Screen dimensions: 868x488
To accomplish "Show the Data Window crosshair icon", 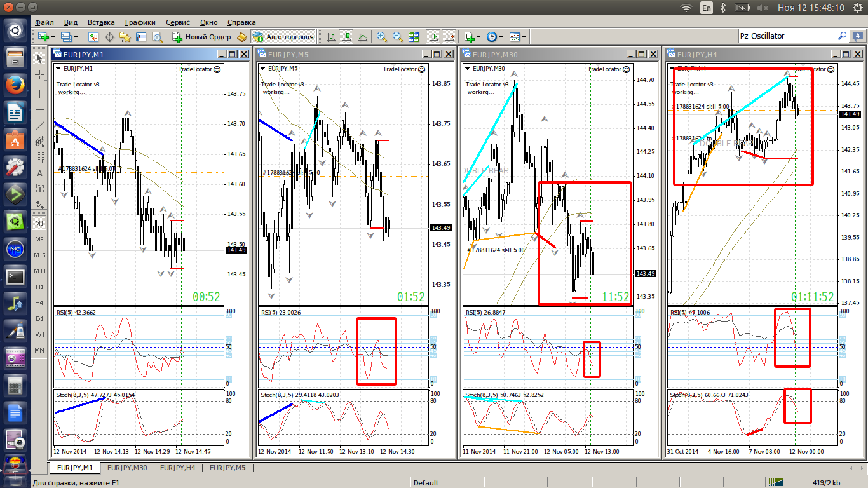I will [x=109, y=37].
